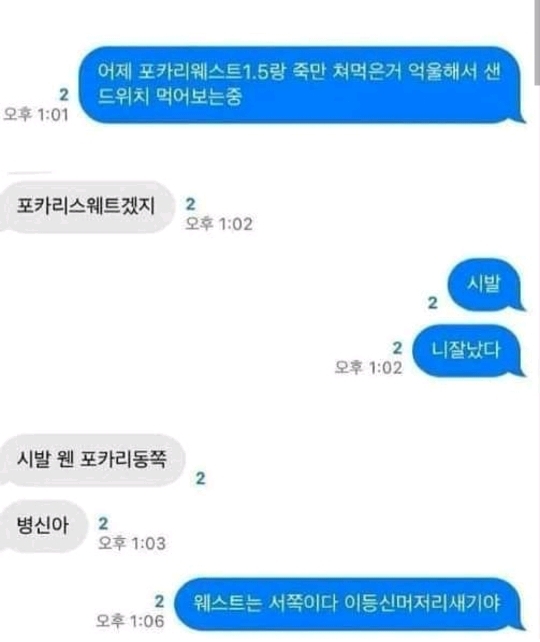Click the unread count 2 beside first message
This screenshot has width=540, height=642.
tap(63, 95)
